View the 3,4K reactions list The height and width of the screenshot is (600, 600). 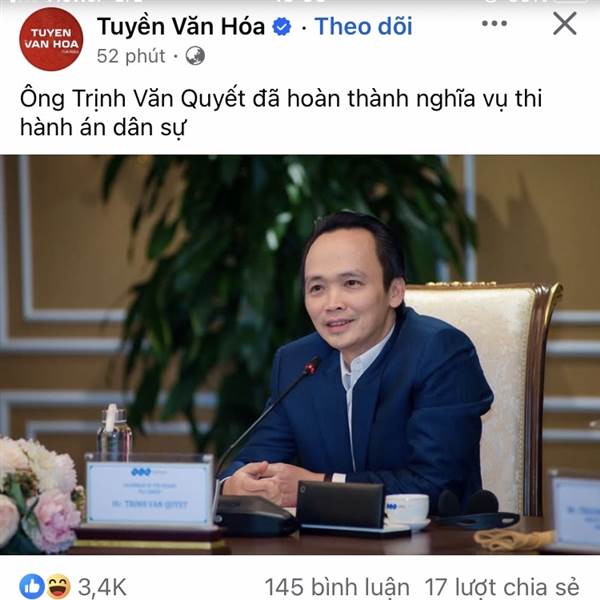tap(102, 587)
